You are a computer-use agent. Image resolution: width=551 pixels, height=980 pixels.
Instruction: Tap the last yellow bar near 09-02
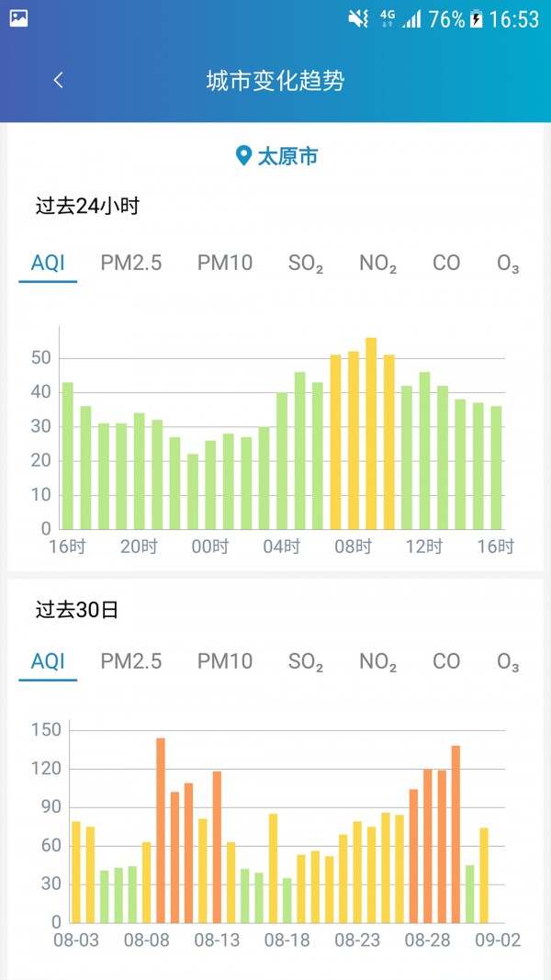(x=484, y=875)
